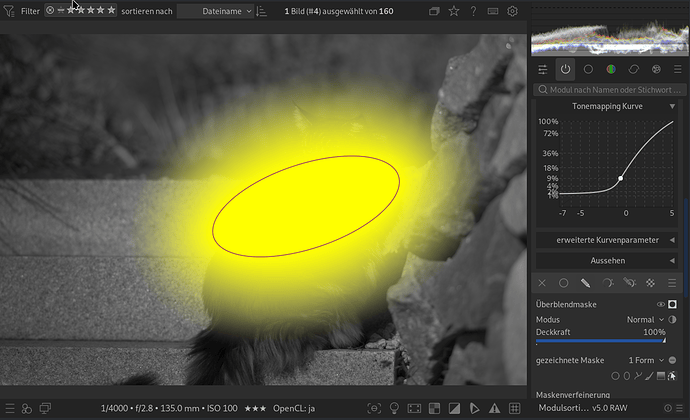Click the help question mark icon
Image resolution: width=690 pixels, height=420 pixels.
tap(474, 11)
